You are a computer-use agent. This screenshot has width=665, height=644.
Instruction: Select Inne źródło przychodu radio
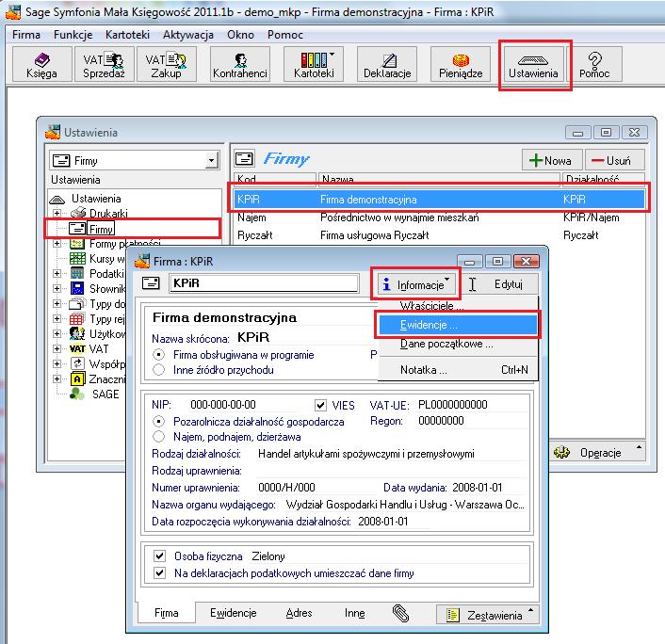coord(159,370)
